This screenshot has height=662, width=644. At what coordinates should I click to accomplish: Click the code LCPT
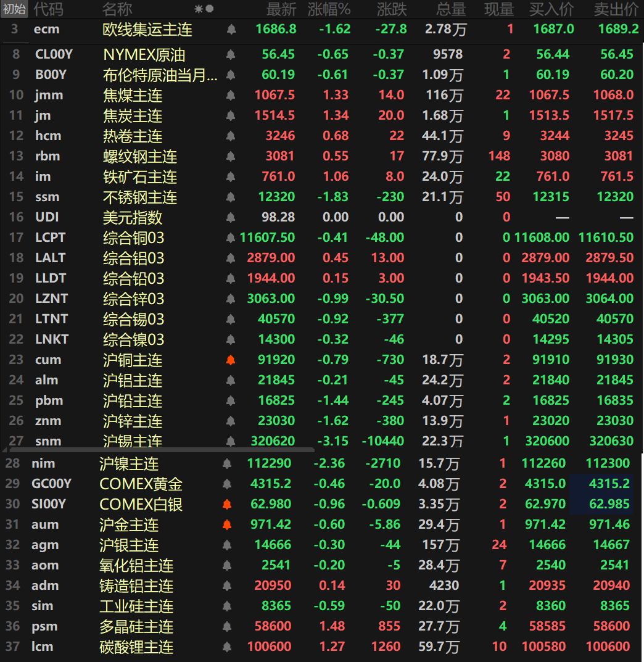pos(50,238)
